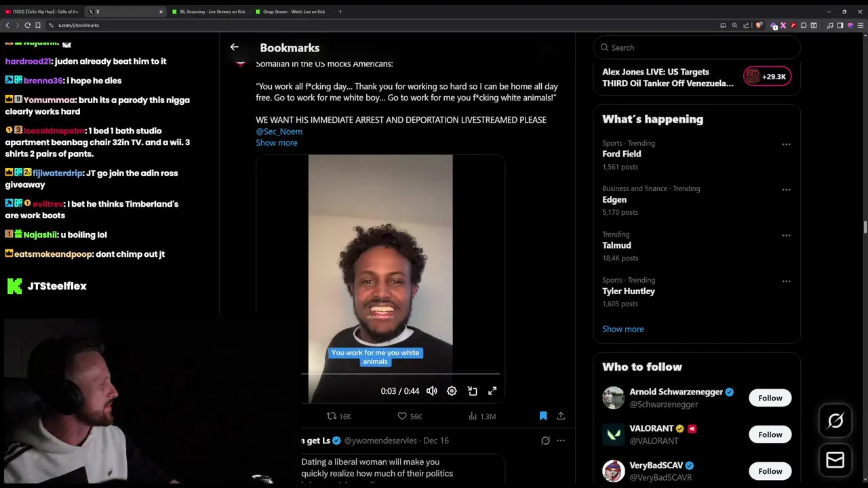The image size is (868, 488).
Task: Click the X Search input field
Action: click(x=696, y=47)
